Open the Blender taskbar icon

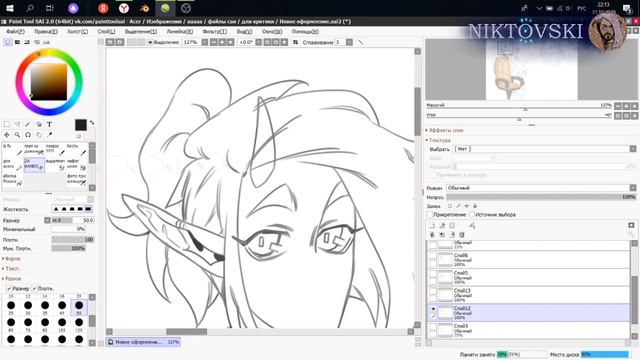144,8
